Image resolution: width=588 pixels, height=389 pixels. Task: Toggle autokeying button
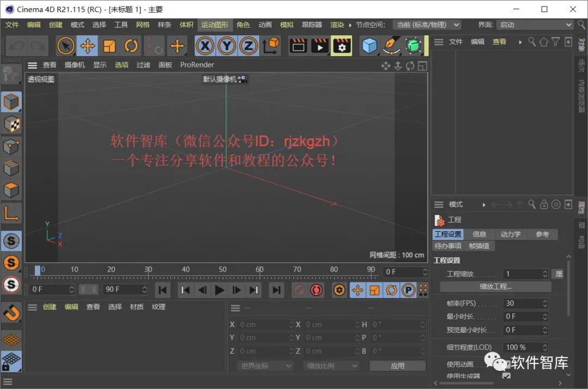click(316, 290)
